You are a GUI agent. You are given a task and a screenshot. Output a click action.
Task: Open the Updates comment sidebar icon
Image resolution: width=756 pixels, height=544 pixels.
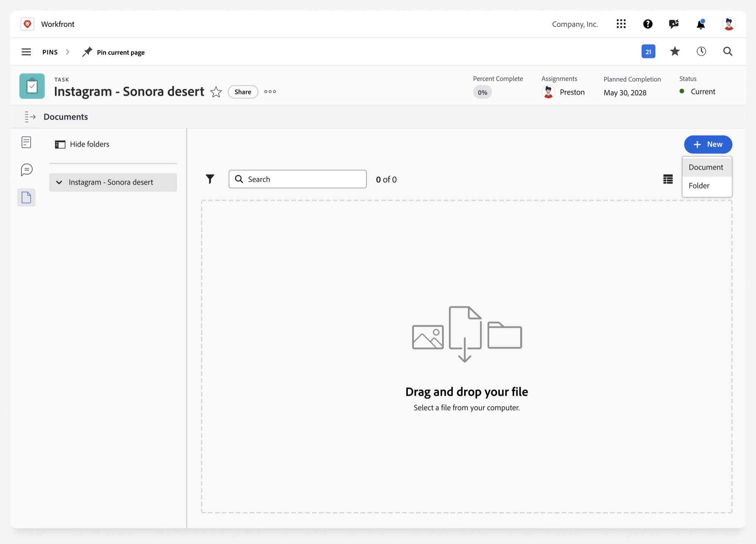pos(26,170)
